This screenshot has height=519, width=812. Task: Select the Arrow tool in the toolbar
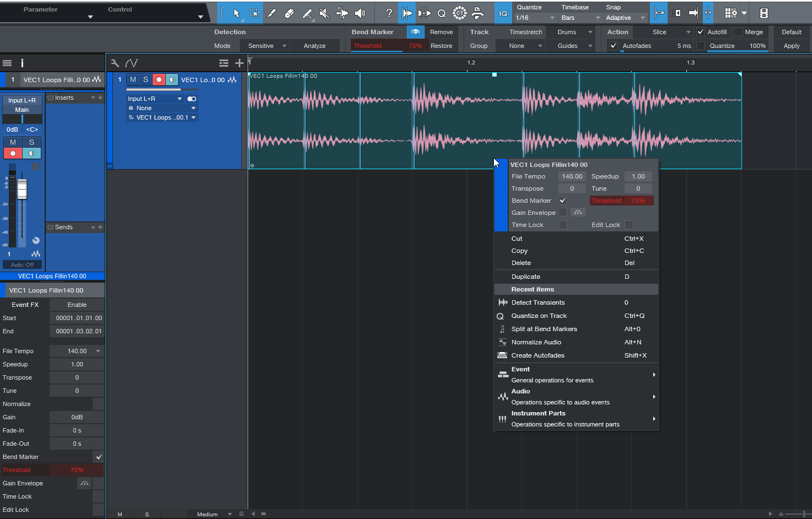(x=236, y=13)
